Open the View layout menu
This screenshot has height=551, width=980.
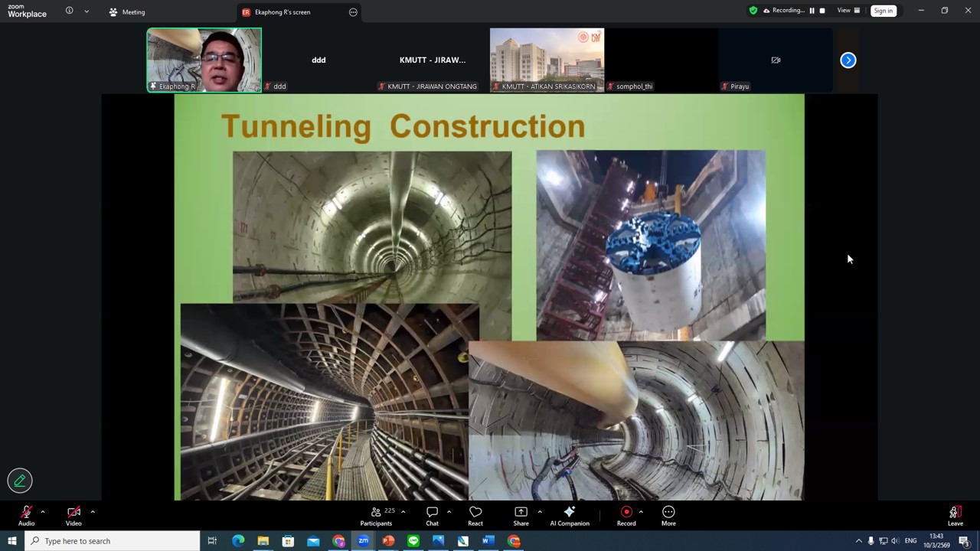848,11
